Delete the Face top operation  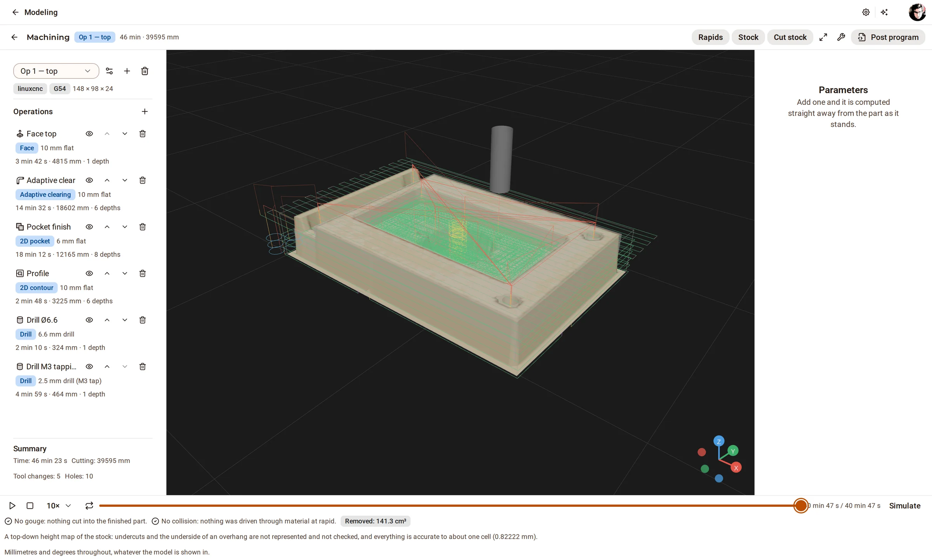click(143, 134)
